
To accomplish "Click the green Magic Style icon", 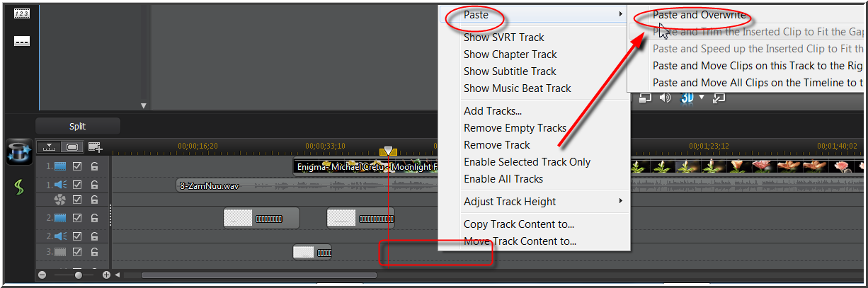I will click(x=18, y=189).
